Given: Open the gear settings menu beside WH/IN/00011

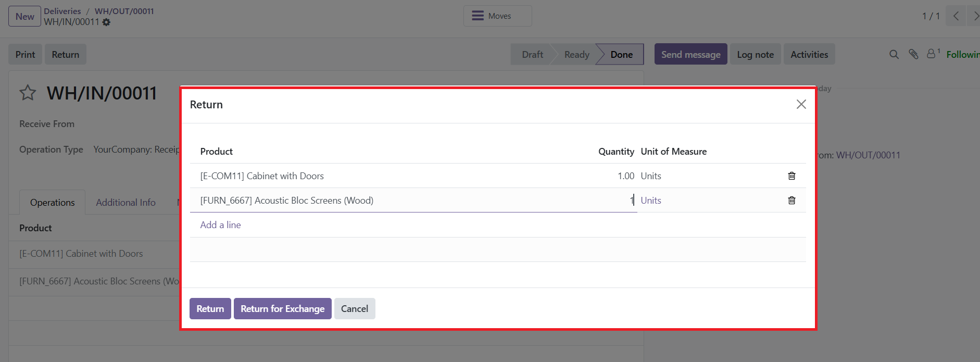Looking at the screenshot, I should coord(106,22).
